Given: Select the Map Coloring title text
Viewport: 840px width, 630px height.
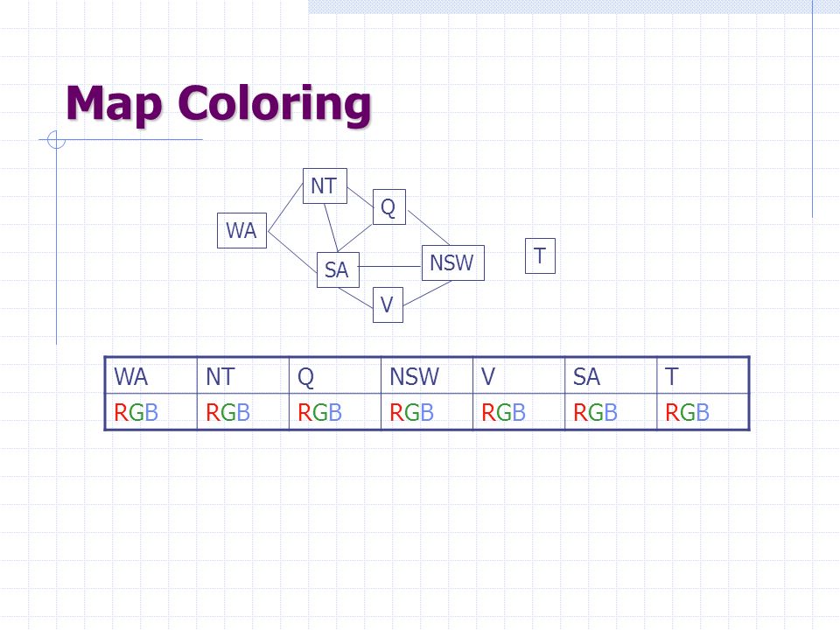Looking at the screenshot, I should coord(219,104).
